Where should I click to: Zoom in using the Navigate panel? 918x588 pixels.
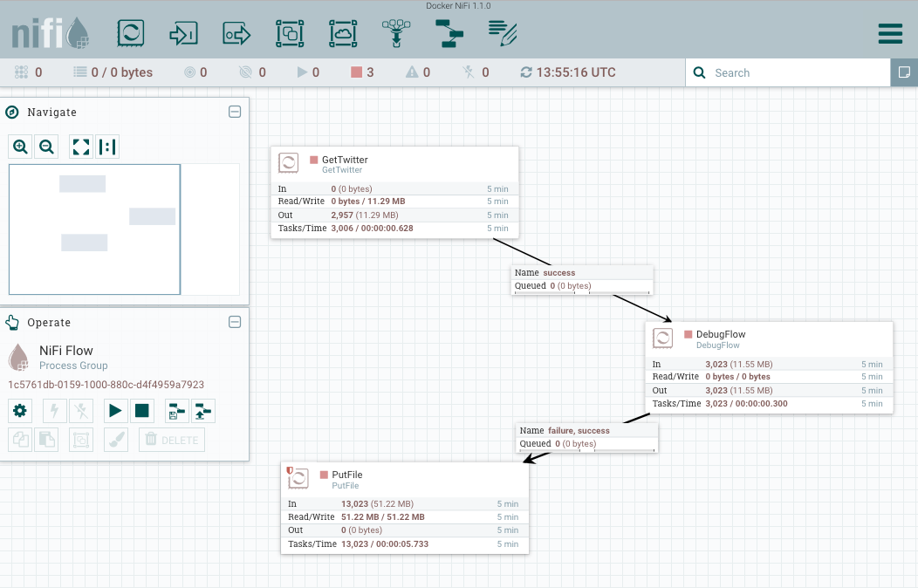tap(21, 147)
